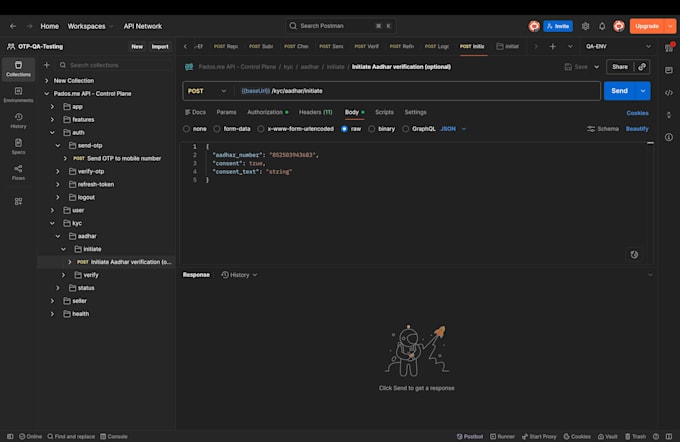Viewport: 680px width, 442px height.
Task: Open the settings gear icon
Action: tap(585, 26)
